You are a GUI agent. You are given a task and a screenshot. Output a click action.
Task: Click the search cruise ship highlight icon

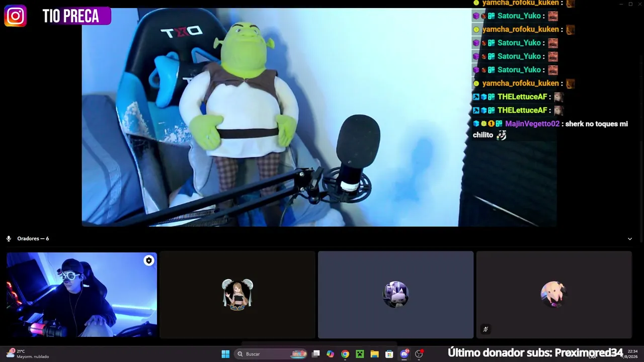tap(299, 354)
